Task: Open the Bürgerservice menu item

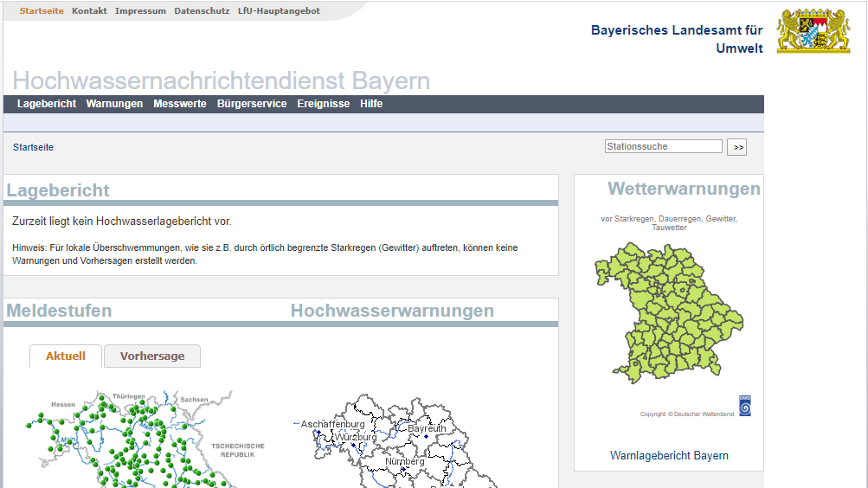Action: (x=252, y=104)
